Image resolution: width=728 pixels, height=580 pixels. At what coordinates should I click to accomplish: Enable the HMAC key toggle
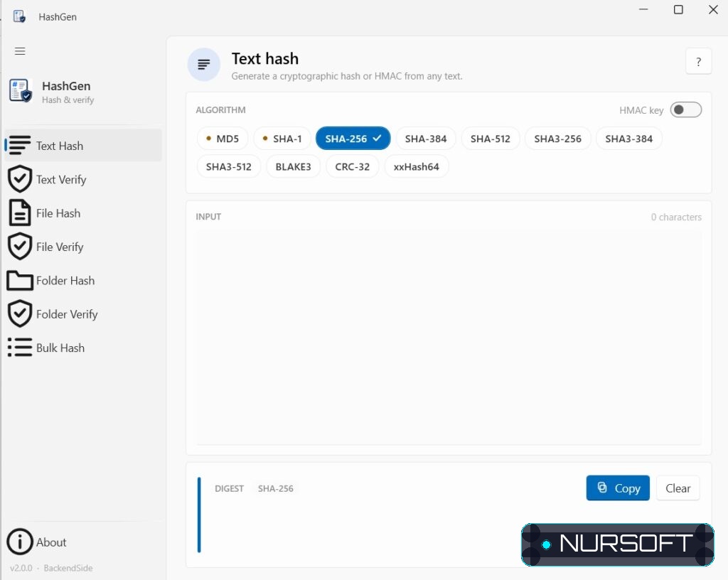pyautogui.click(x=685, y=110)
